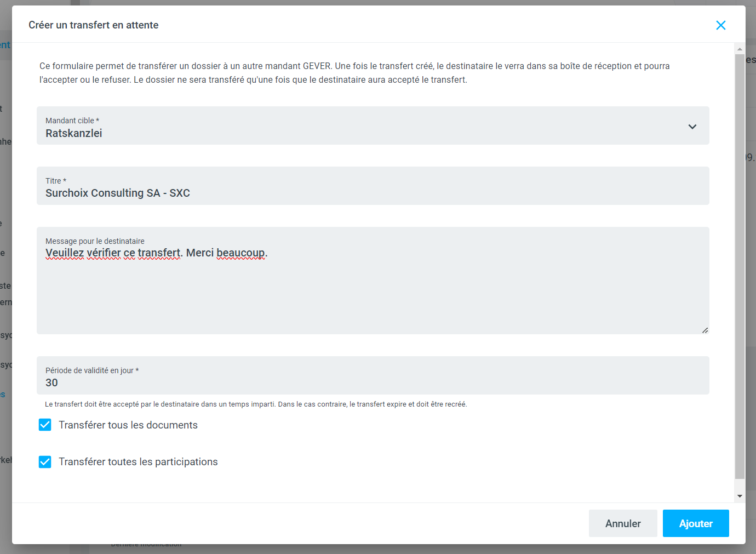756x554 pixels.
Task: Click the 'Transférer tous les documents' label
Action: (x=128, y=425)
